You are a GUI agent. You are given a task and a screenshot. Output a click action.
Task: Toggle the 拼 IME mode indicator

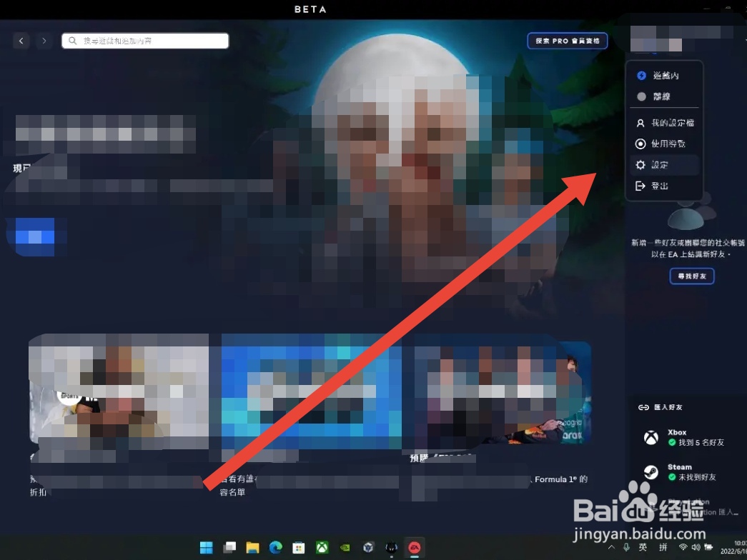tap(663, 548)
